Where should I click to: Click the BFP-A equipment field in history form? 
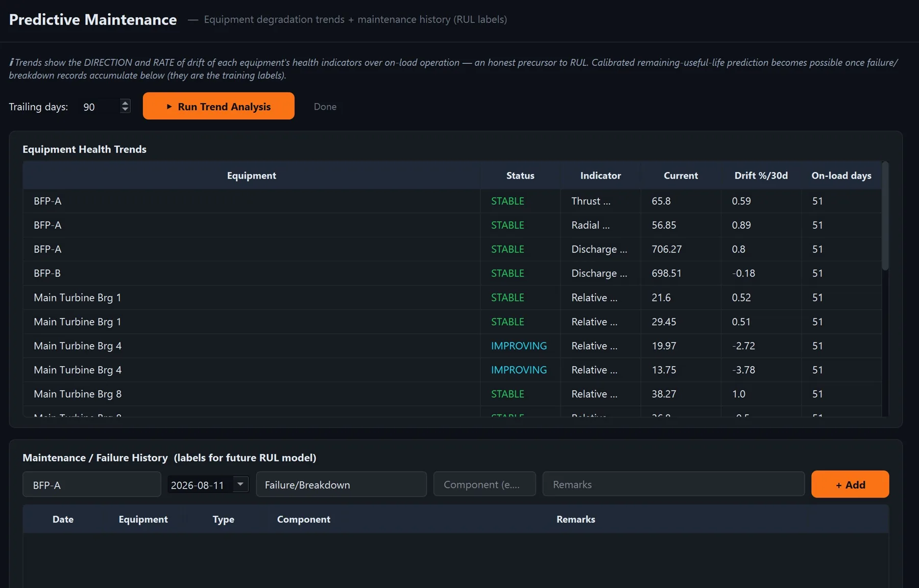(92, 484)
